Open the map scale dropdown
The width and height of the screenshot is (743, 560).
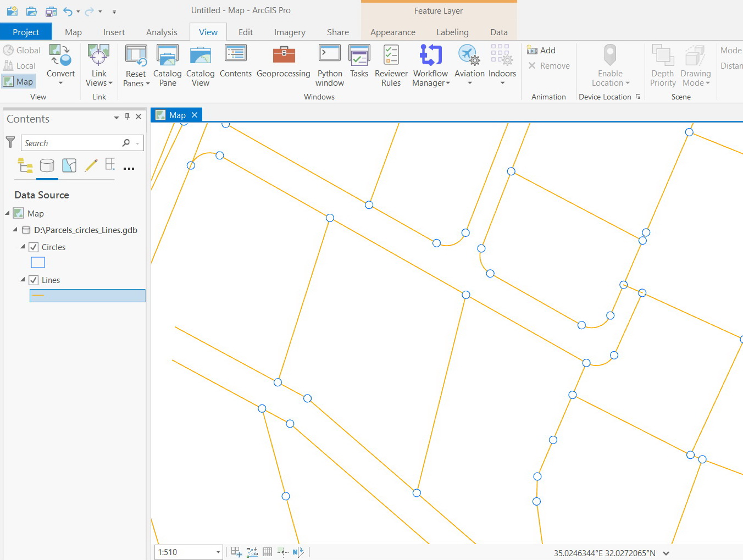point(218,552)
